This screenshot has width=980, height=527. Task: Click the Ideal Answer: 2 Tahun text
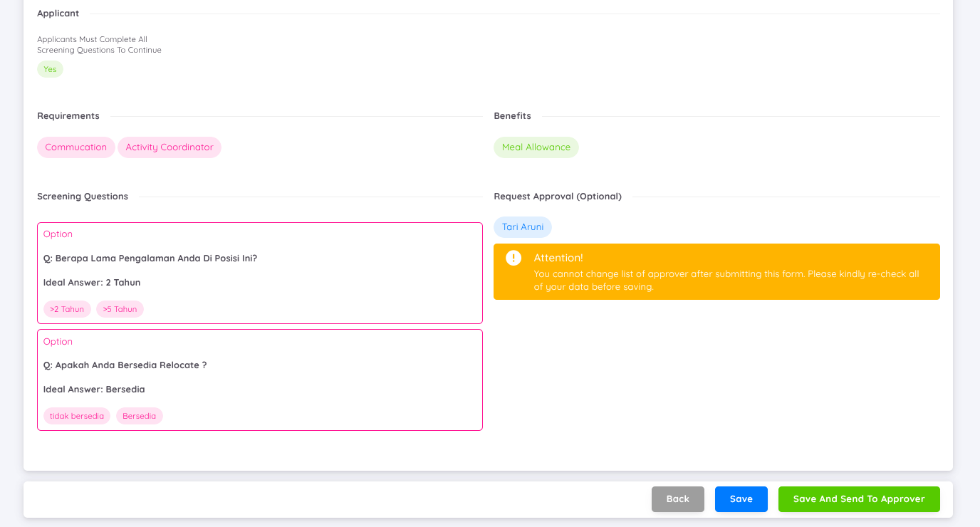pos(92,283)
